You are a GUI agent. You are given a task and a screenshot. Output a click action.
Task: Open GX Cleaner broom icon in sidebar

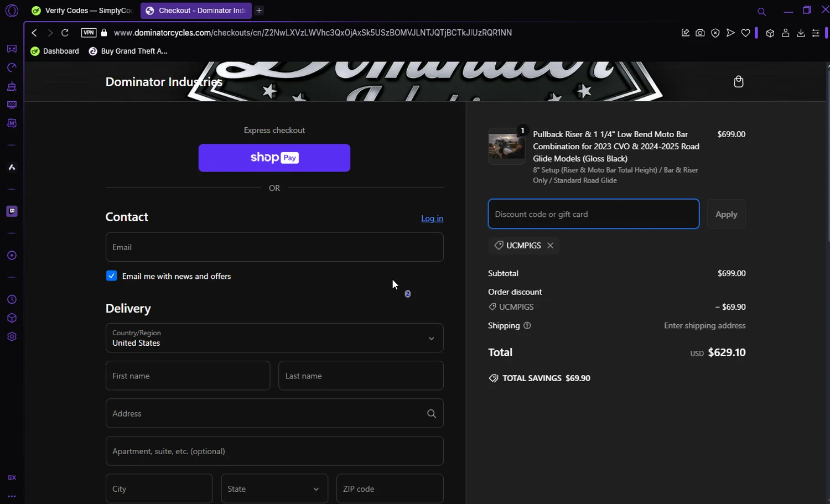coord(12,86)
